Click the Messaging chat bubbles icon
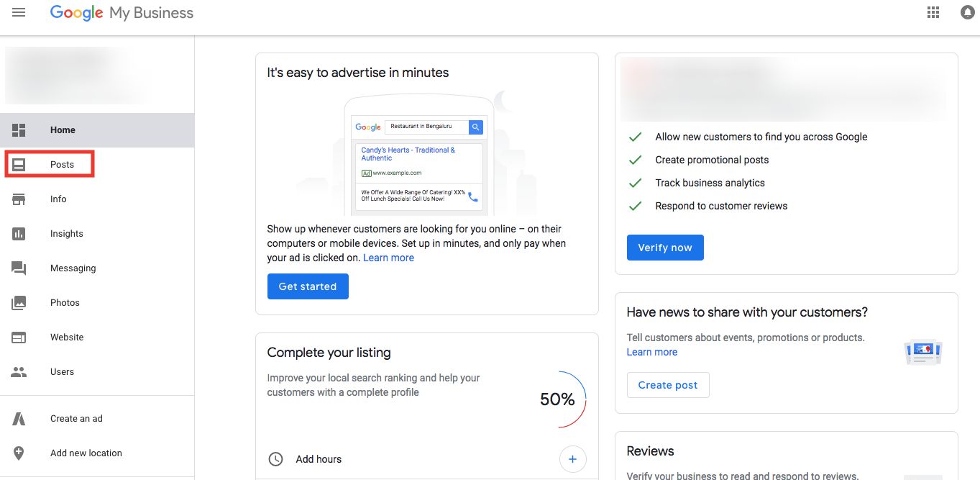Viewport: 980px width, 480px height. tap(19, 268)
